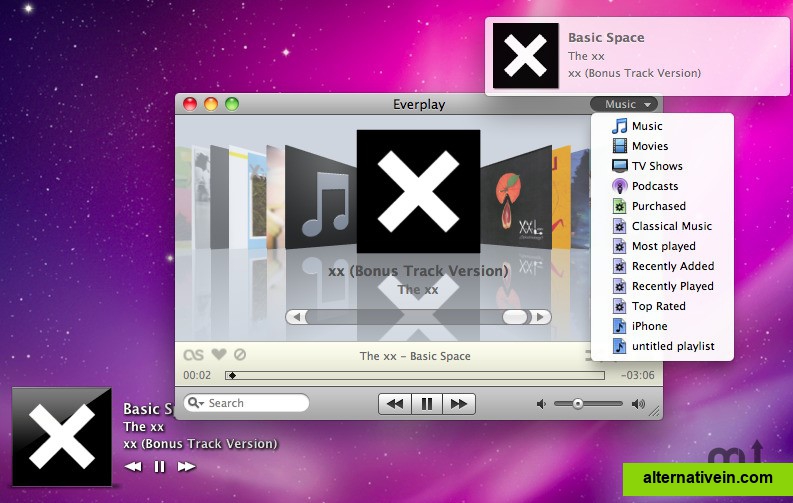This screenshot has height=503, width=793.
Task: Select Movies from the source menu
Action: point(662,146)
